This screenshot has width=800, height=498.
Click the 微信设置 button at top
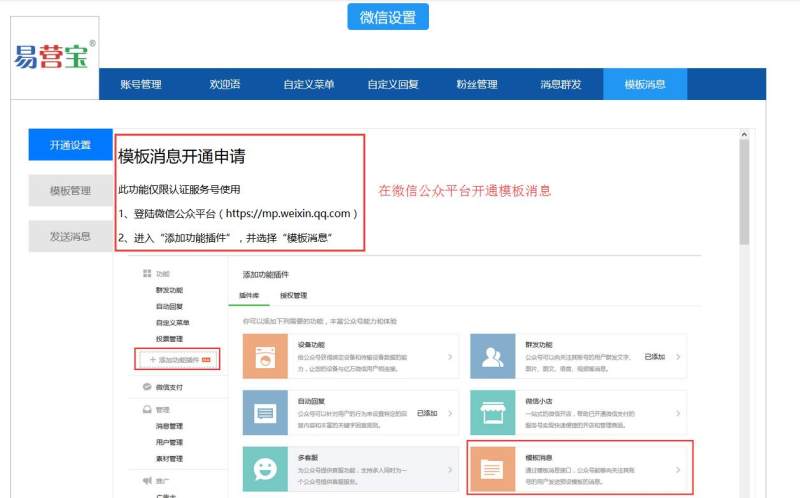pos(388,17)
